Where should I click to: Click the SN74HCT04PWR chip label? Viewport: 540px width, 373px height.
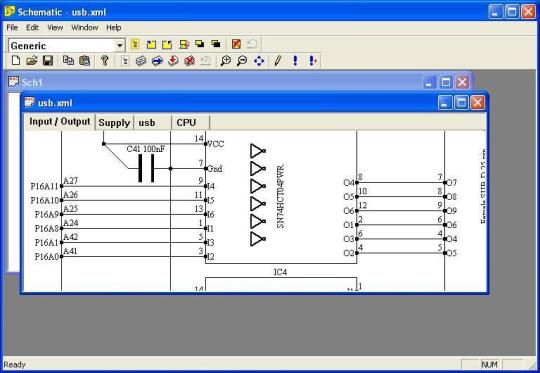[x=280, y=197]
